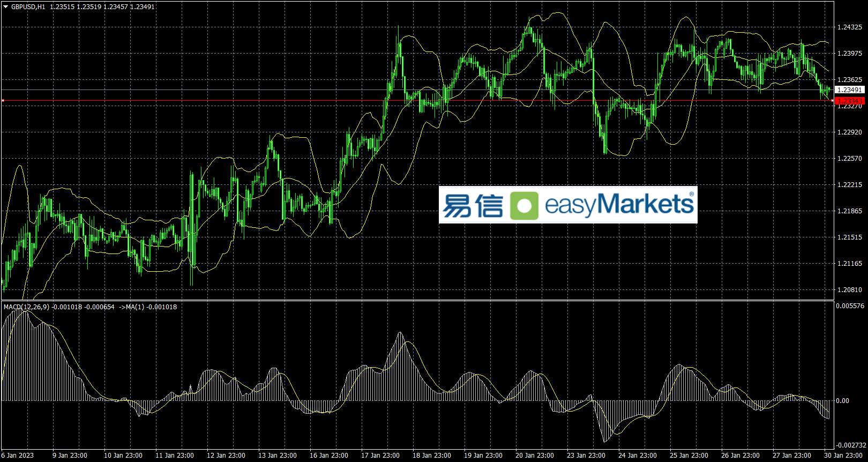Click the 24 Jan 23:00 time label

638,456
